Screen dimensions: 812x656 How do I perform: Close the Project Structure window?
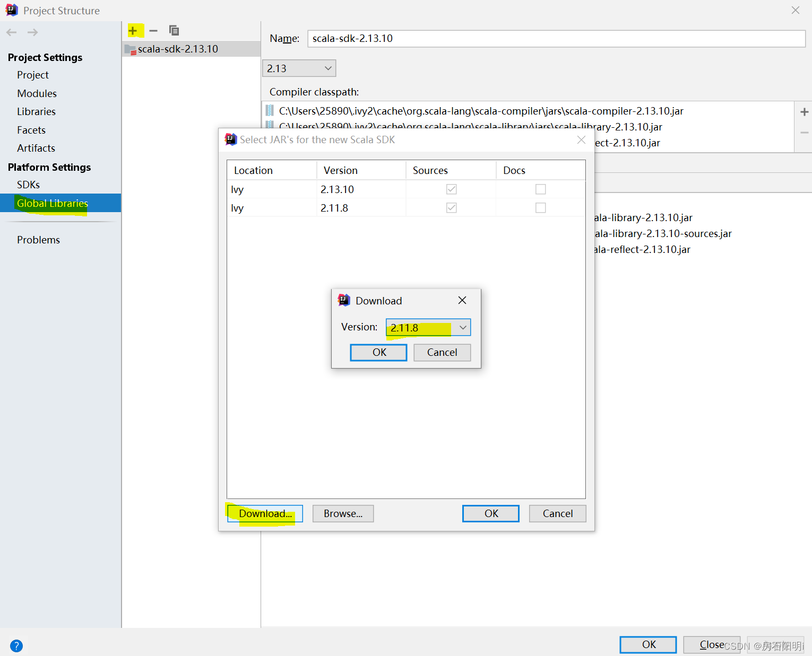tap(795, 10)
